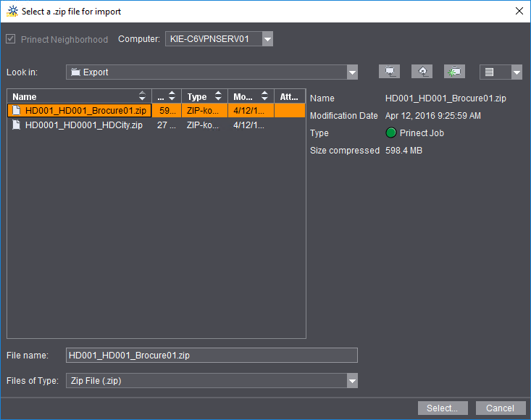This screenshot has height=420, width=531.
Task: Click the Att... column header
Action: tap(290, 96)
